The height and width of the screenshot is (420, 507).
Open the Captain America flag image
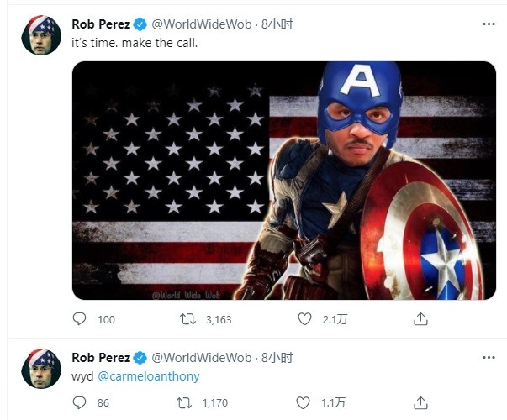pyautogui.click(x=283, y=180)
